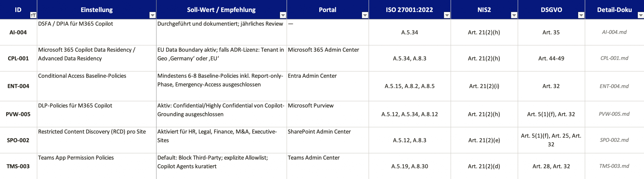Image resolution: width=644 pixels, height=179 pixels.
Task: Open the Portal column filter arrow
Action: tap(365, 15)
